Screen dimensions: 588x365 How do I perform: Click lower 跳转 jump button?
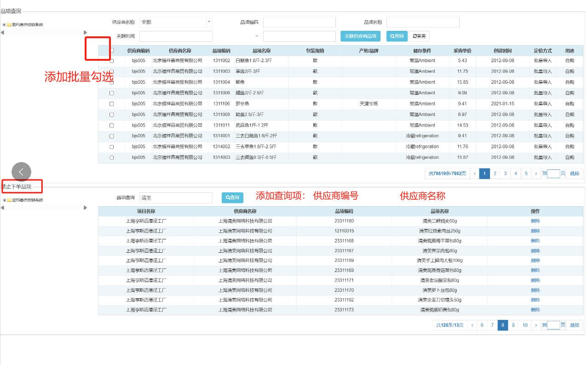[x=575, y=325]
